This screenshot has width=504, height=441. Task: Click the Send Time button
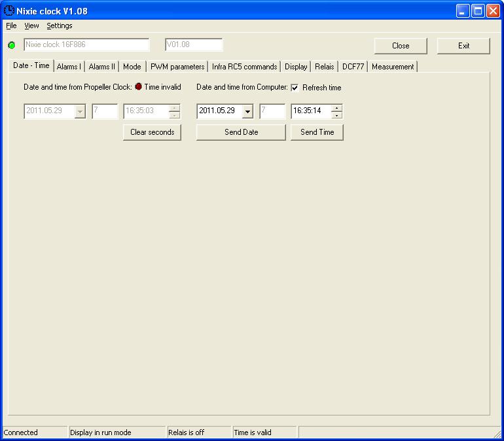(x=317, y=132)
